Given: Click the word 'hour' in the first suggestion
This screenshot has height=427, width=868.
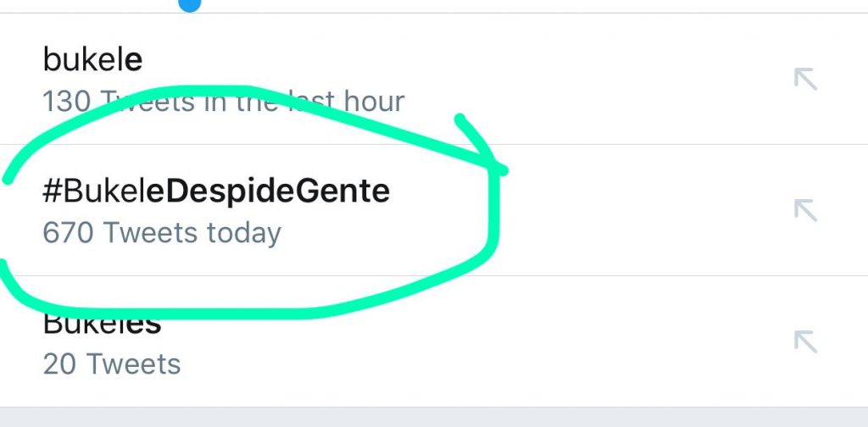Looking at the screenshot, I should (x=374, y=101).
